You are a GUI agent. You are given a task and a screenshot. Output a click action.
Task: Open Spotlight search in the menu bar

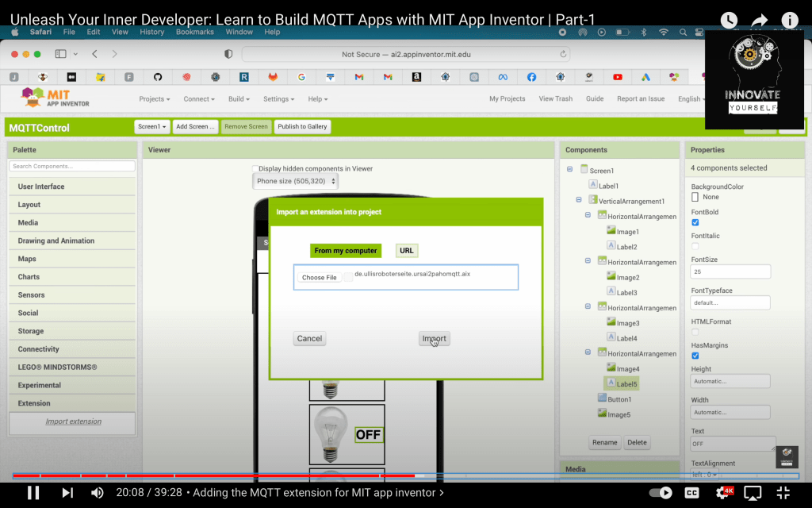pyautogui.click(x=683, y=32)
